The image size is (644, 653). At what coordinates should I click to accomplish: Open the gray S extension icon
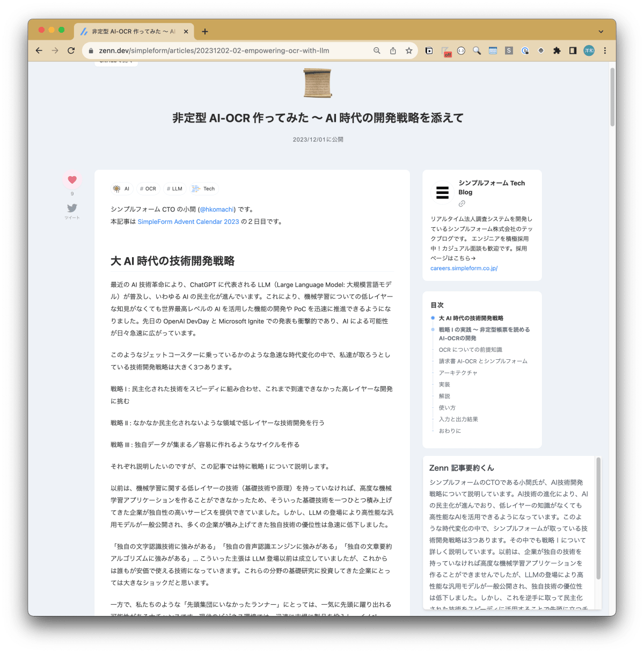coord(509,50)
